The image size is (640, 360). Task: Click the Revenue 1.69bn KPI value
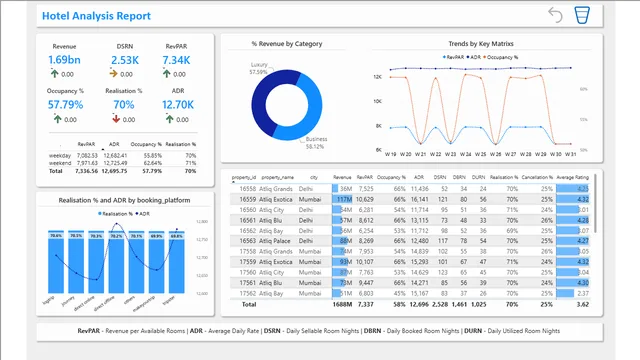64,60
